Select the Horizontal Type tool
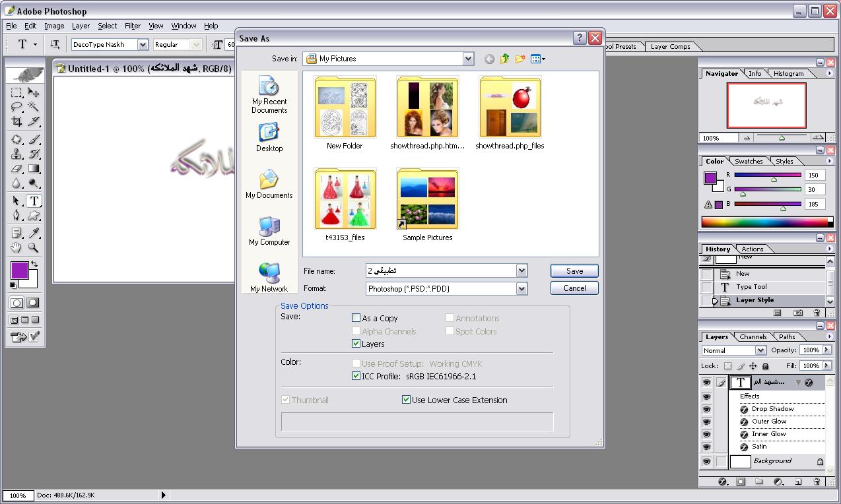The height and width of the screenshot is (504, 841). [x=34, y=201]
